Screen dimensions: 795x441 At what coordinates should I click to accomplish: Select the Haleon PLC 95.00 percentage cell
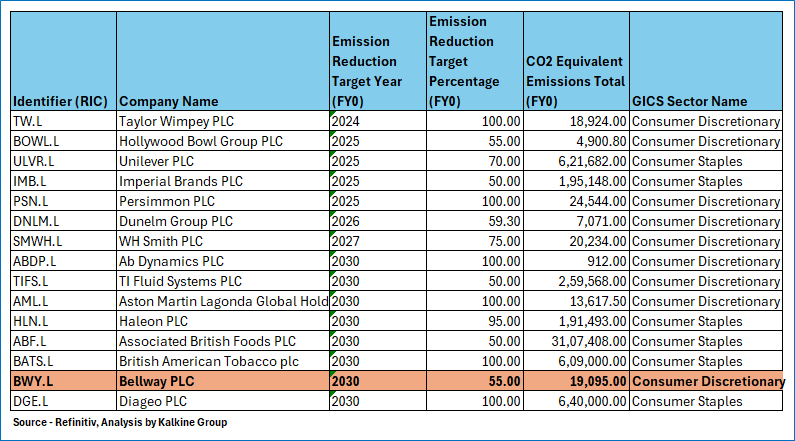[x=474, y=321]
